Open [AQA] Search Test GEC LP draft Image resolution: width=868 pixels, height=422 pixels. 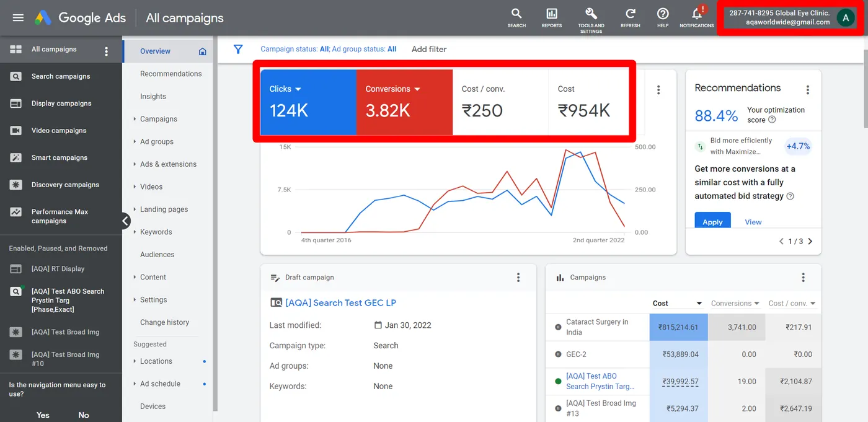tap(340, 303)
